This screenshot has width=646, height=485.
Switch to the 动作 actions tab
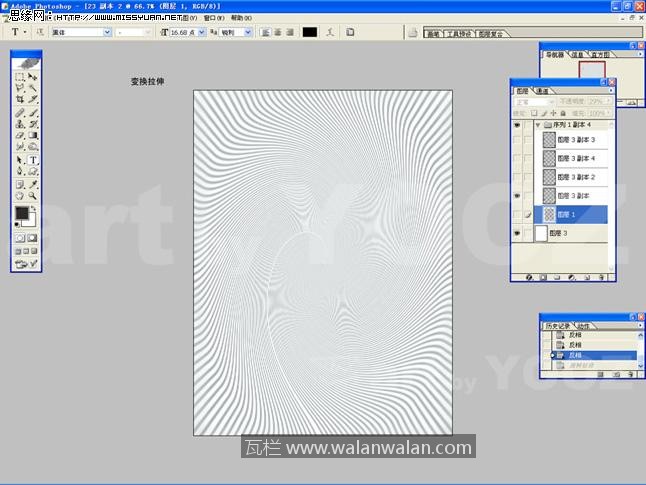pyautogui.click(x=583, y=325)
